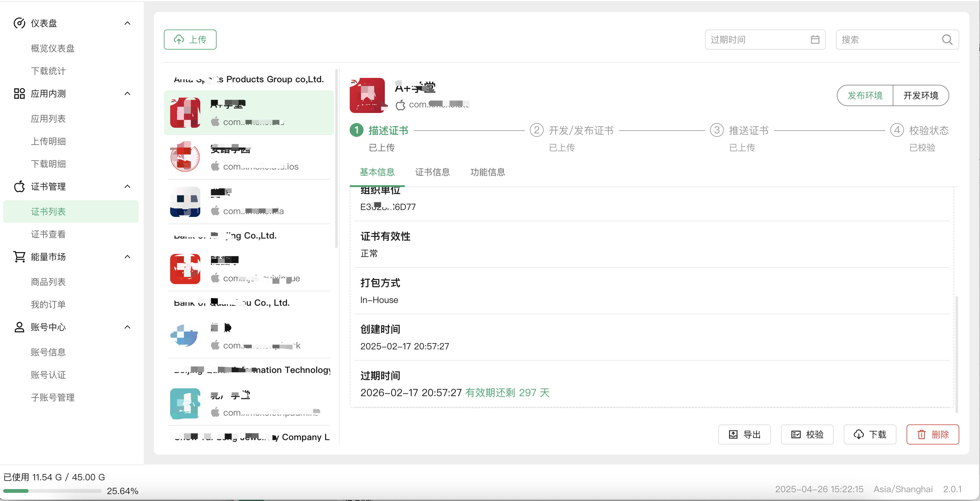Collapse the 账号中心 section chevron
This screenshot has height=501, width=980.
coord(127,327)
